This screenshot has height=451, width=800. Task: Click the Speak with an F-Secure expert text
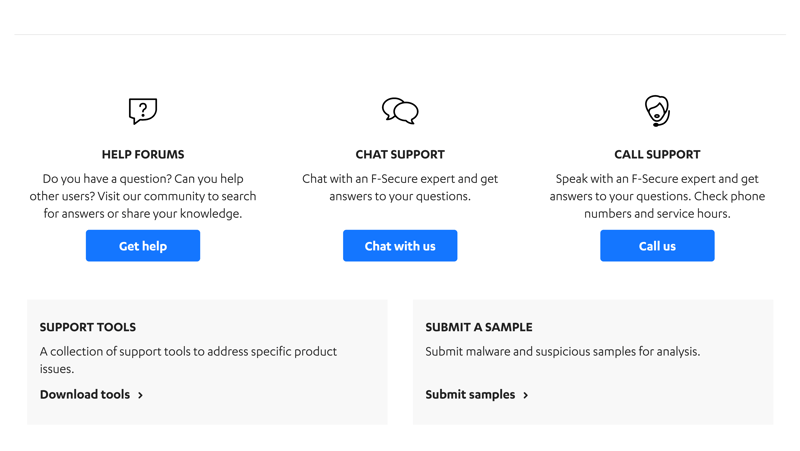657,196
